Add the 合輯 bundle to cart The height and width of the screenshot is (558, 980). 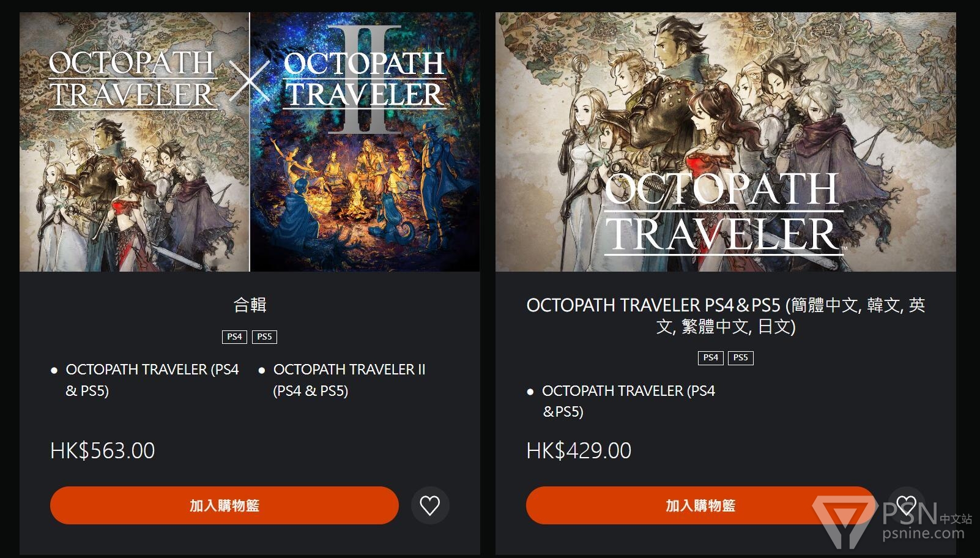tap(224, 505)
